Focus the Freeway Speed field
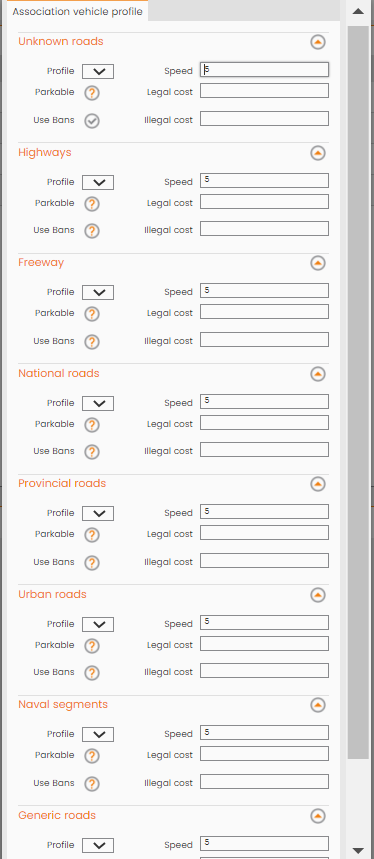 (264, 290)
